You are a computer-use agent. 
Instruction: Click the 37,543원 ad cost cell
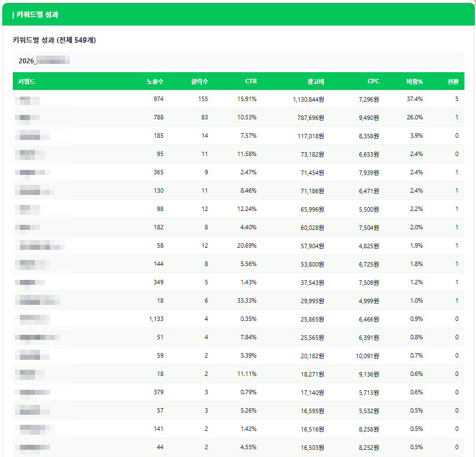312,283
